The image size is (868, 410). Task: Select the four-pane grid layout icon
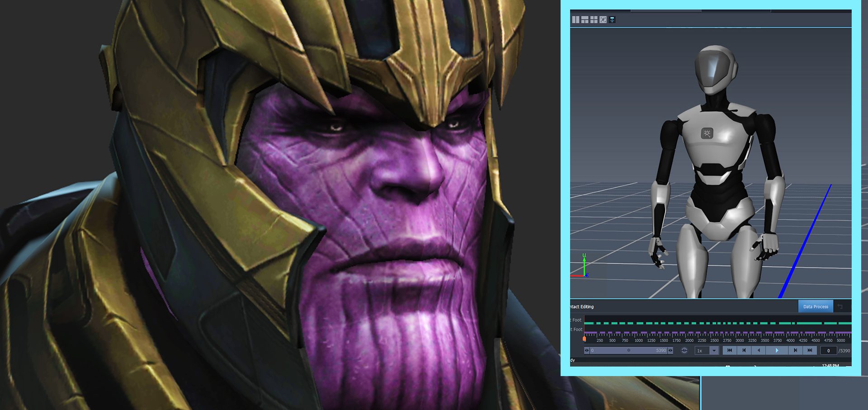tap(594, 19)
